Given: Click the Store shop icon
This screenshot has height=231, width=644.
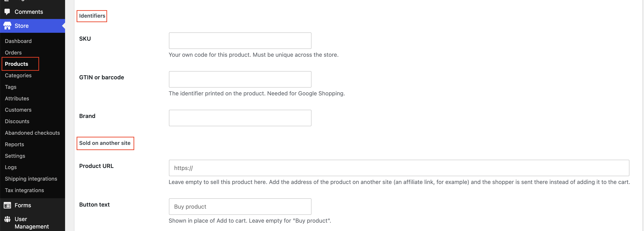Looking at the screenshot, I should [7, 26].
